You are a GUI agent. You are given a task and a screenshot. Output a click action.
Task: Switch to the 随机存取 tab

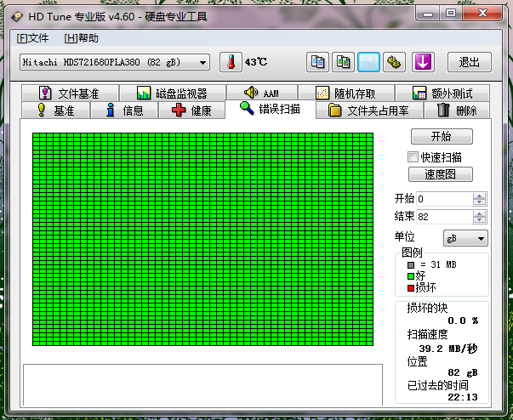pos(346,94)
